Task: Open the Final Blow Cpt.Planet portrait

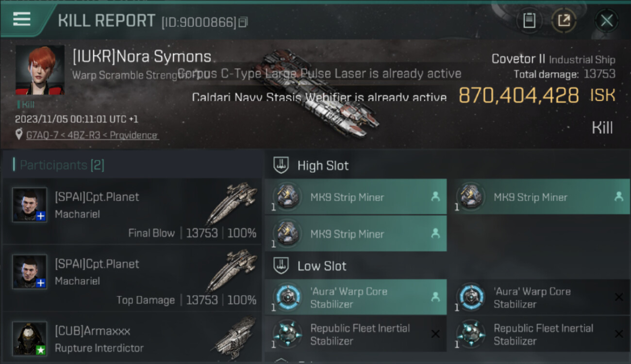Action: 30,205
